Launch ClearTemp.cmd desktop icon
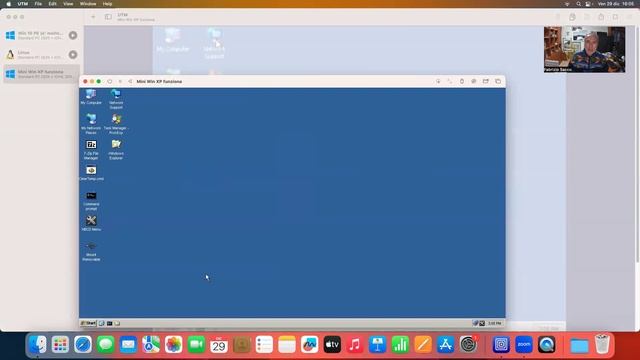 pyautogui.click(x=91, y=173)
